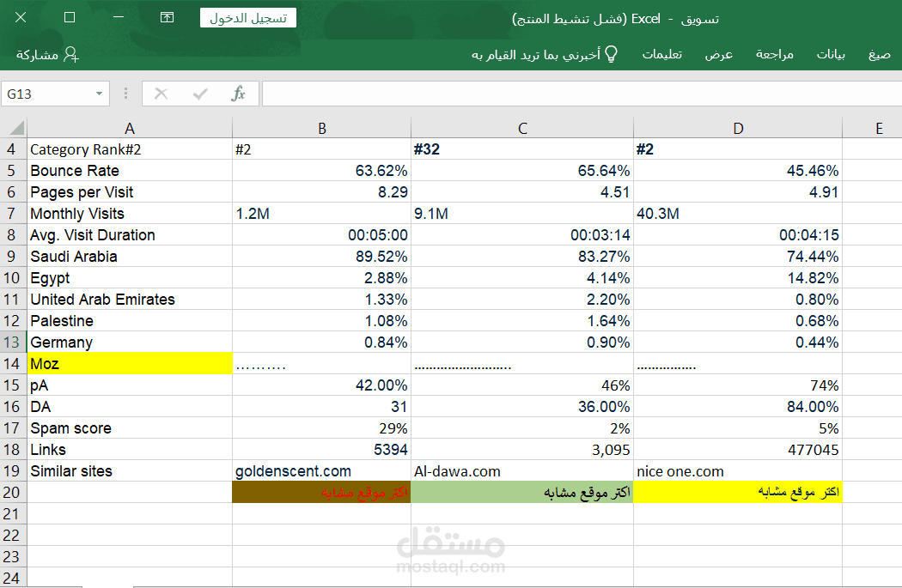This screenshot has height=588, width=902.
Task: Click the Similar sites label cell
Action: coord(130,471)
